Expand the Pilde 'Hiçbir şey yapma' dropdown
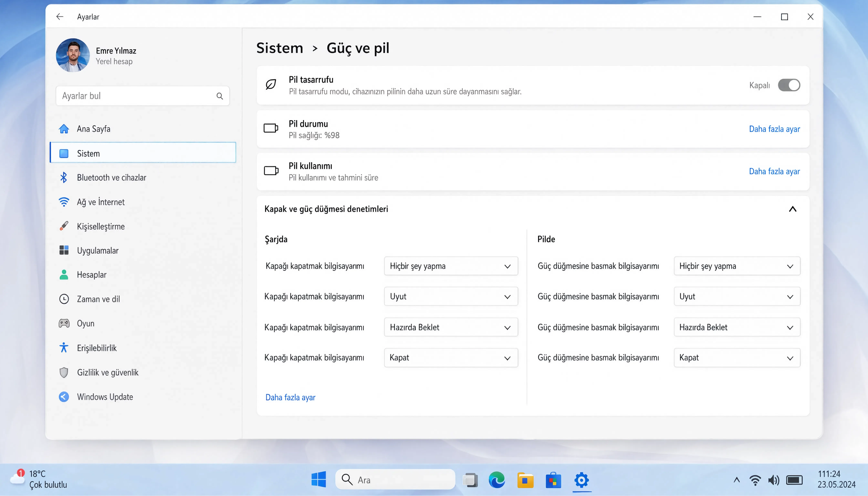Screen dimensions: 868x496 (737, 266)
